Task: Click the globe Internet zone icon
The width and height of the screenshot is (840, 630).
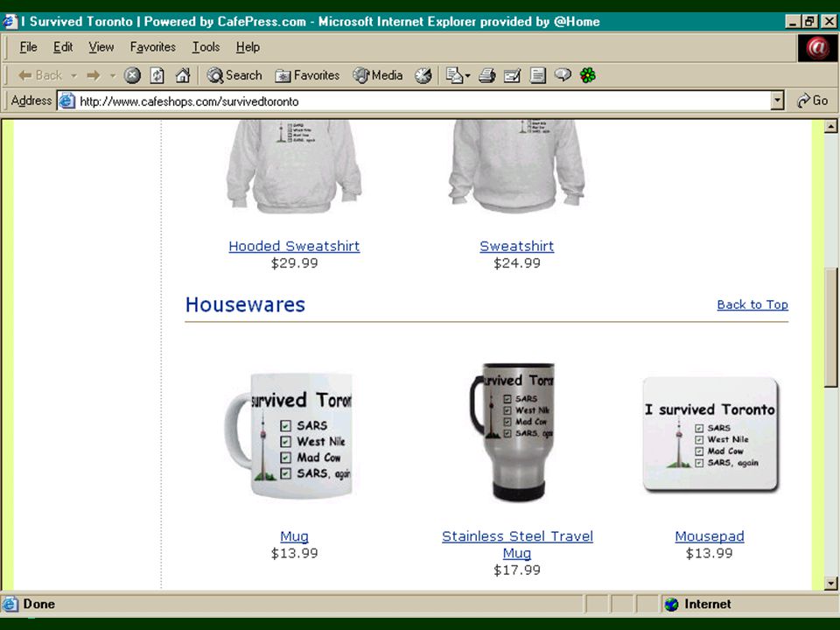Action: tap(671, 605)
